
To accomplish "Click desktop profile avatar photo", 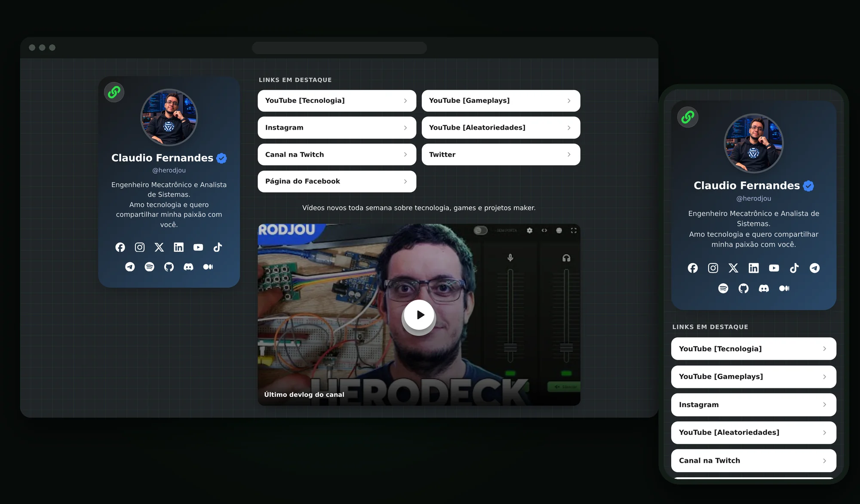I will tap(169, 117).
